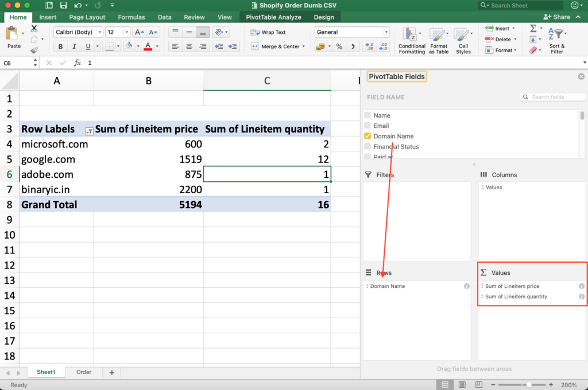Screen dimensions: 588x390
Task: Open the Row Labels filter dropdown
Action: pyautogui.click(x=89, y=131)
